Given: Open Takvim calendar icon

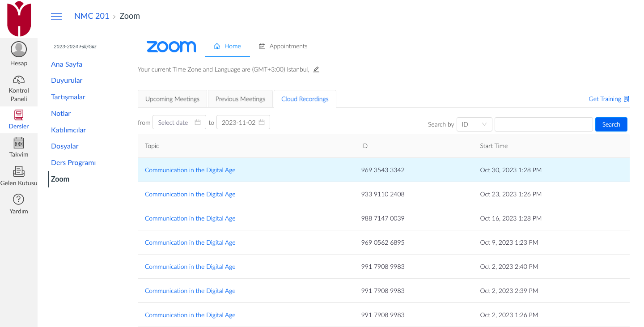Looking at the screenshot, I should pos(19,143).
